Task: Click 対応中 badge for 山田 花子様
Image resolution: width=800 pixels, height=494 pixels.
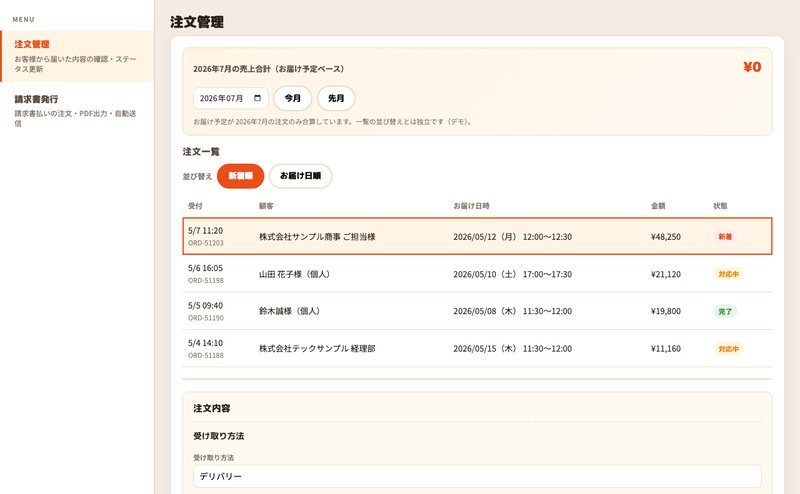Action: pyautogui.click(x=728, y=274)
